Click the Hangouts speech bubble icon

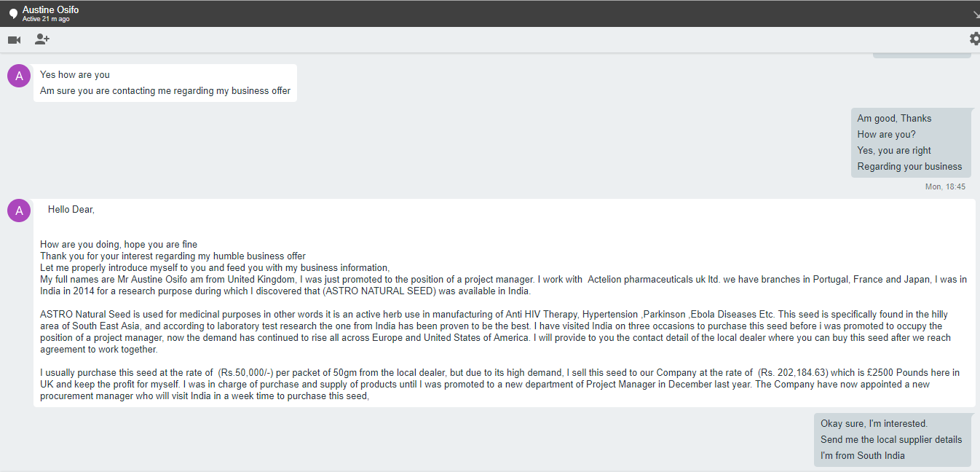pyautogui.click(x=13, y=14)
